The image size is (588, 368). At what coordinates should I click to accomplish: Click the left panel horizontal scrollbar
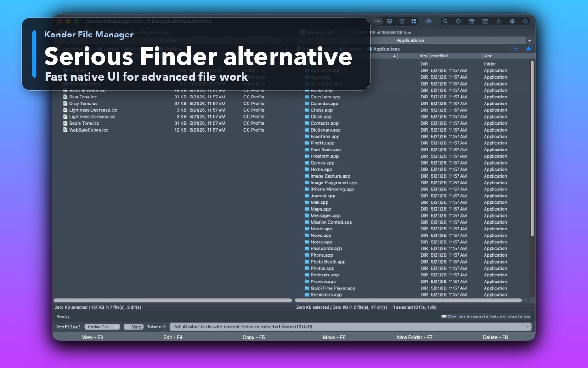tap(173, 300)
